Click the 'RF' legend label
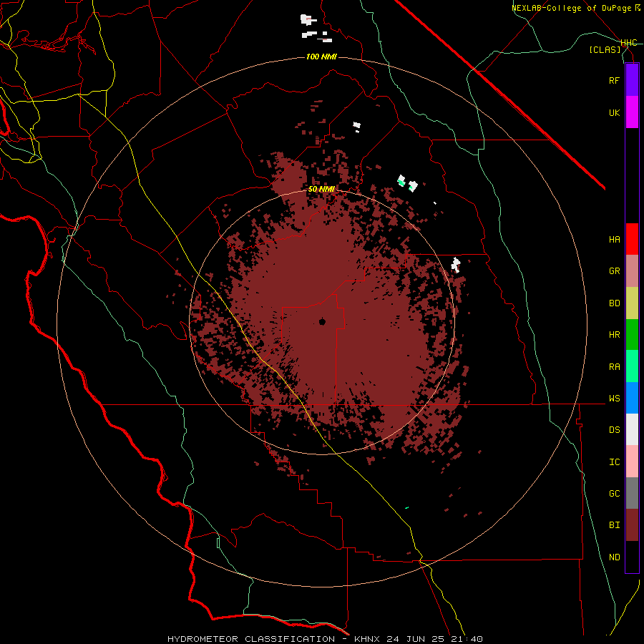 click(615, 80)
